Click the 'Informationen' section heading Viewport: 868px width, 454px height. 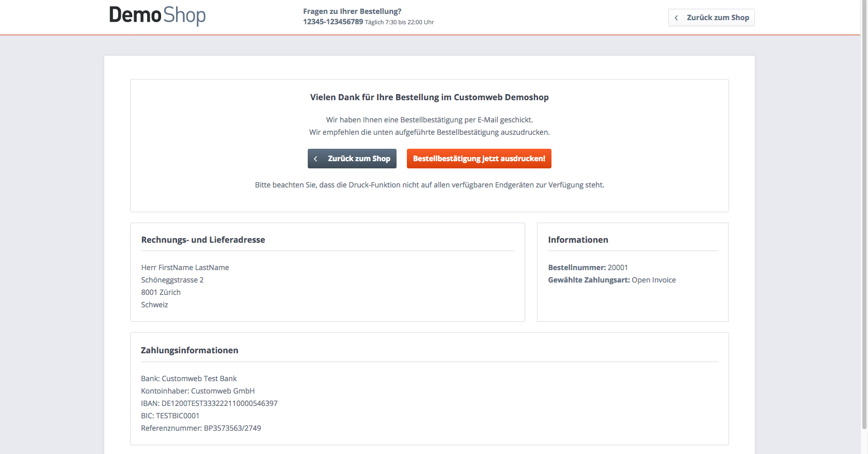tap(578, 240)
